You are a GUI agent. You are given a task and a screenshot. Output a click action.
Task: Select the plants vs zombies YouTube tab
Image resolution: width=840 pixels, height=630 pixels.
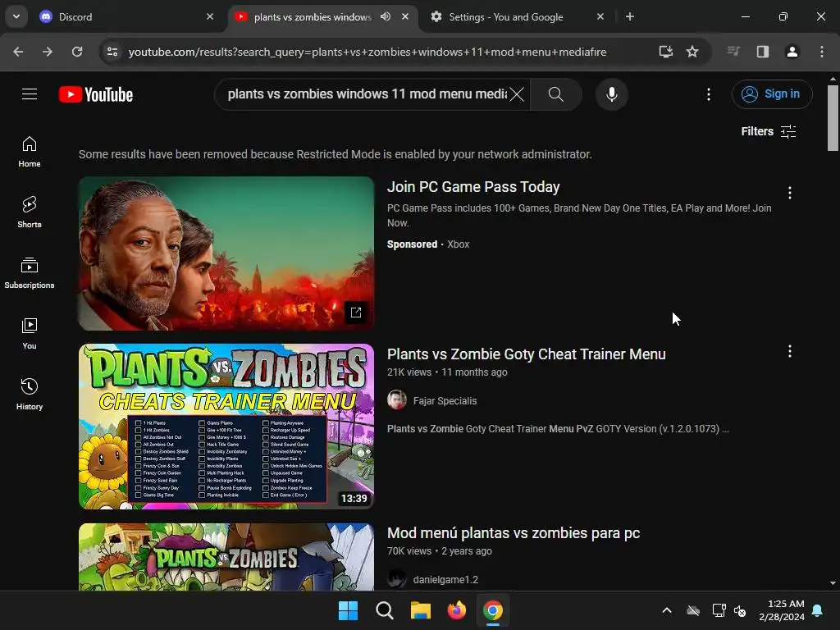tap(313, 16)
